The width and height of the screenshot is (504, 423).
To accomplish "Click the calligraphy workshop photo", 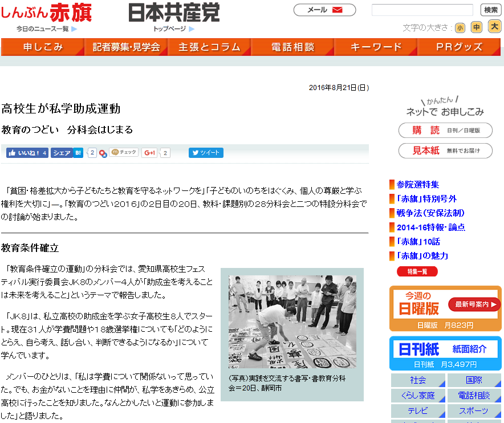I will (x=292, y=322).
